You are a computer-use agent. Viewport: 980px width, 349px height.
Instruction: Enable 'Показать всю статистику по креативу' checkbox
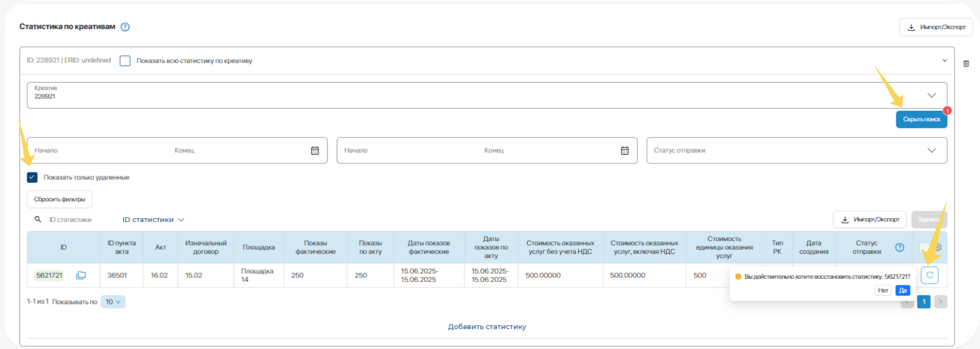(x=125, y=61)
